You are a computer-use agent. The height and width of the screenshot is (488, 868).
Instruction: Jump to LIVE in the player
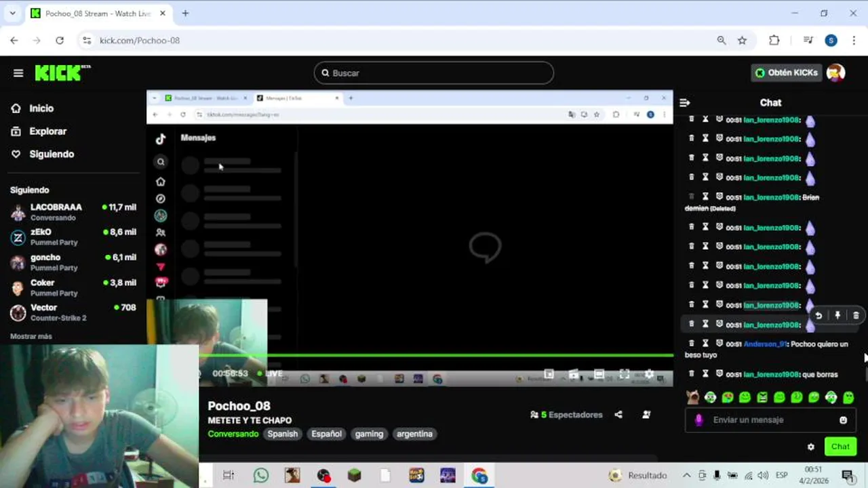coord(270,373)
